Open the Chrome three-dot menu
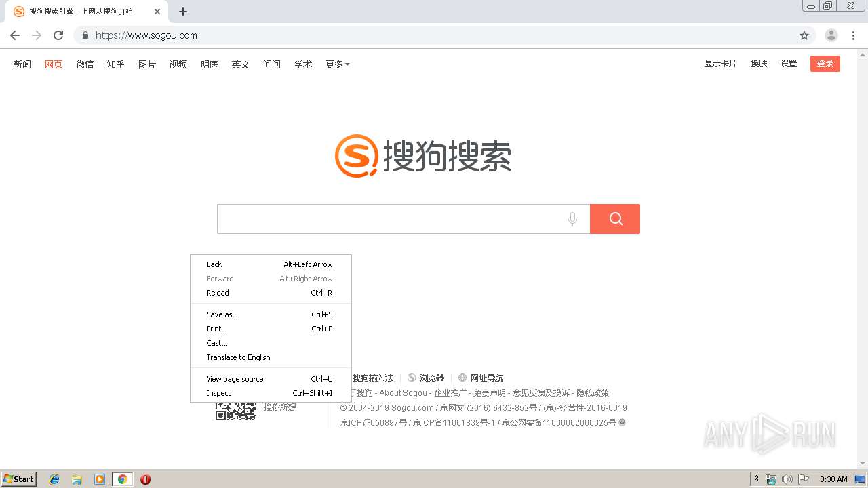868x488 pixels. click(x=853, y=35)
